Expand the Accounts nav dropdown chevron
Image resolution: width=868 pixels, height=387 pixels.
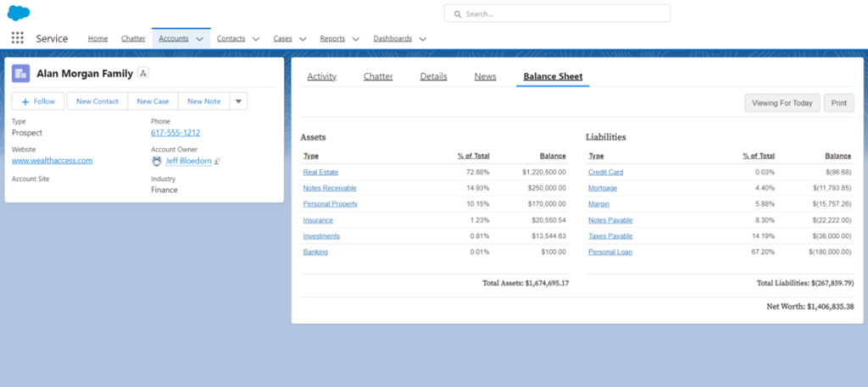point(200,39)
